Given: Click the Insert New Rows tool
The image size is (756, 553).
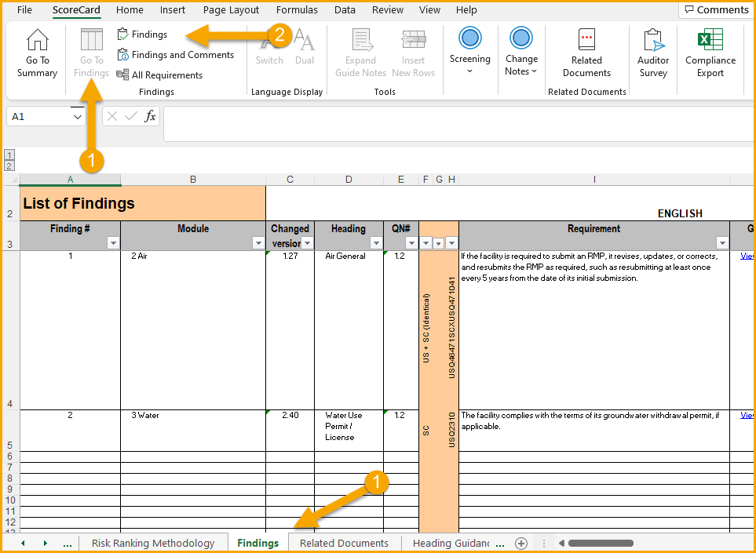Looking at the screenshot, I should point(413,52).
